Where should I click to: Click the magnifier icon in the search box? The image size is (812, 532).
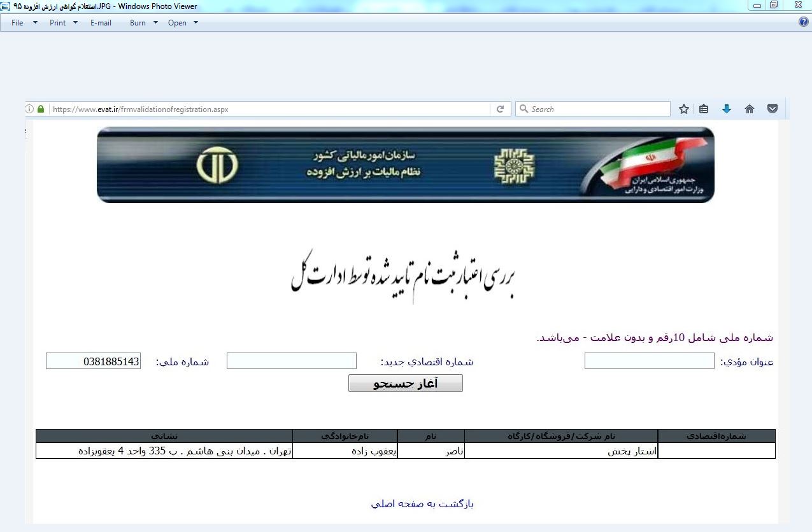pyautogui.click(x=524, y=109)
